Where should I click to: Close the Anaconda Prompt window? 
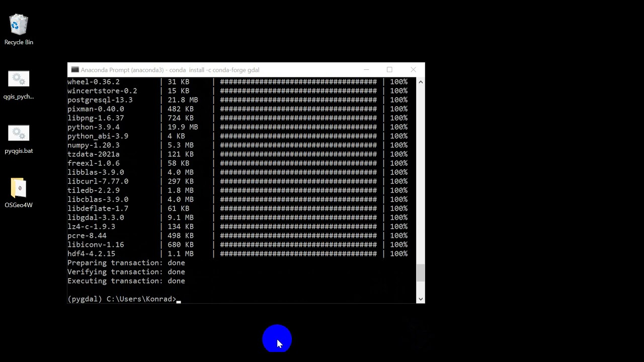[413, 70]
